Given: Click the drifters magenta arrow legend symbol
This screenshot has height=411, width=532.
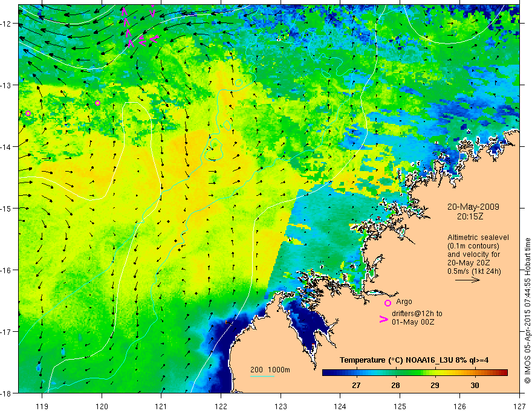Looking at the screenshot, I should 383,319.
